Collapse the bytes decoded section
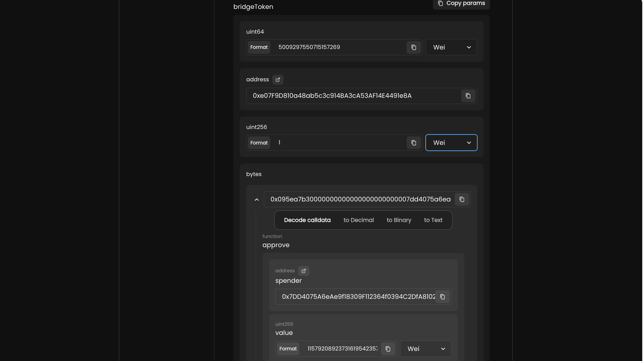 [257, 200]
